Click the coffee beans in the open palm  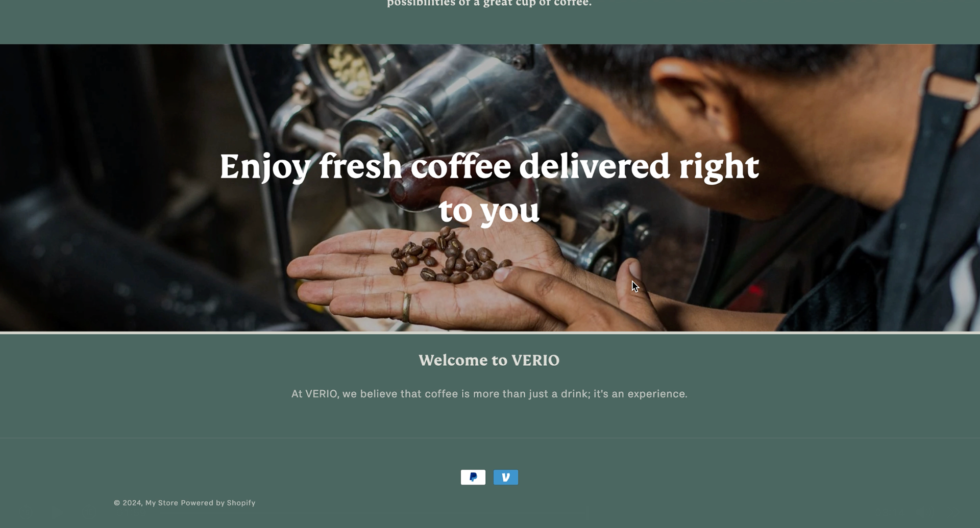click(x=449, y=257)
